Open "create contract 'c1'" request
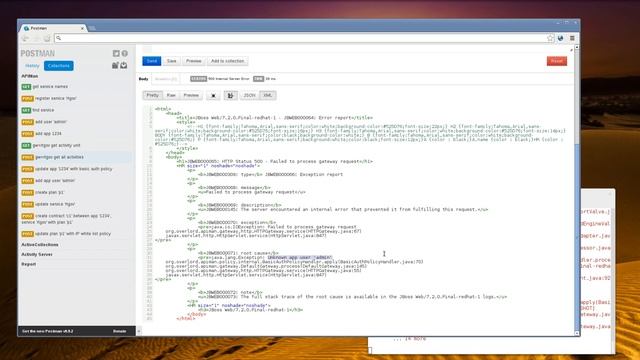This screenshot has width=640, height=360. tap(76, 219)
